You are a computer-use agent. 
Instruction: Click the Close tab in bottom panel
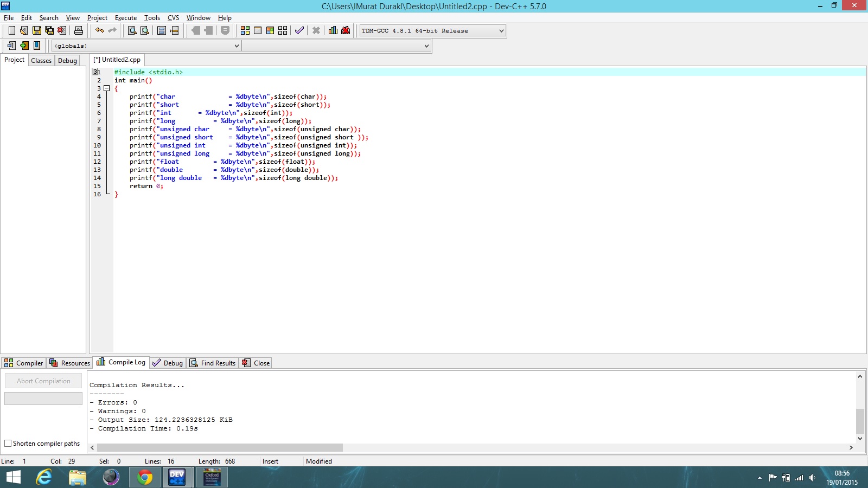pyautogui.click(x=256, y=363)
